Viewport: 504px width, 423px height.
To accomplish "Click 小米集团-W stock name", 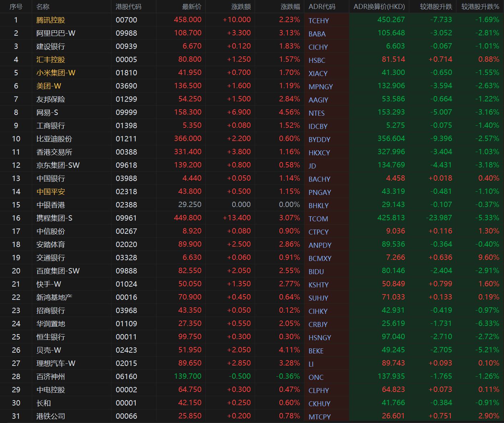I will 56,73.
